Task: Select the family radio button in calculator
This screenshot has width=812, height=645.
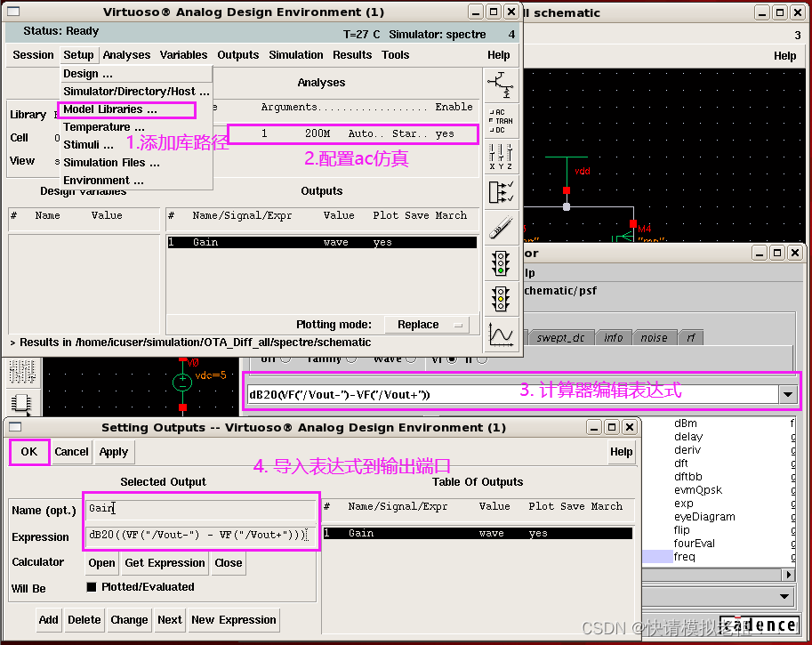Action: [351, 359]
